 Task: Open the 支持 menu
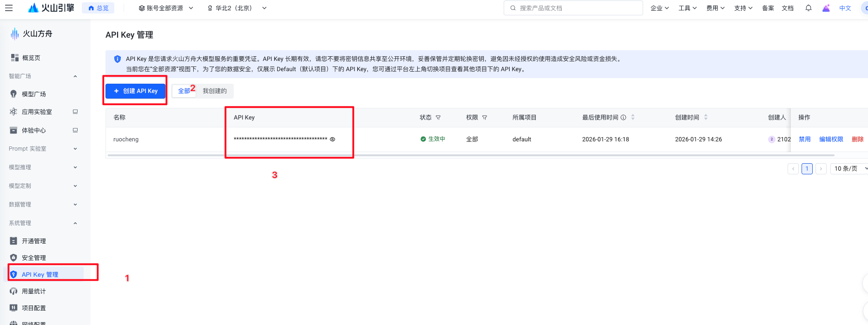(x=743, y=8)
